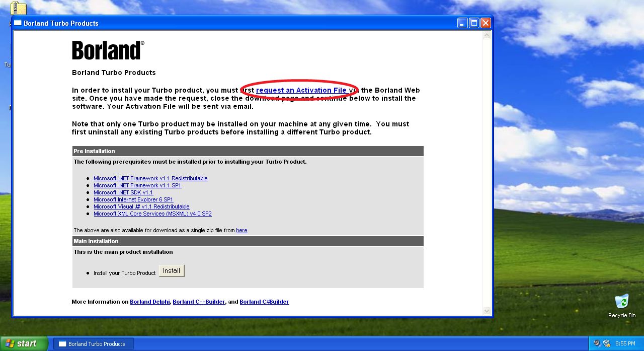This screenshot has height=351, width=644.
Task: Click the scrollbar down arrow
Action: pyautogui.click(x=487, y=311)
